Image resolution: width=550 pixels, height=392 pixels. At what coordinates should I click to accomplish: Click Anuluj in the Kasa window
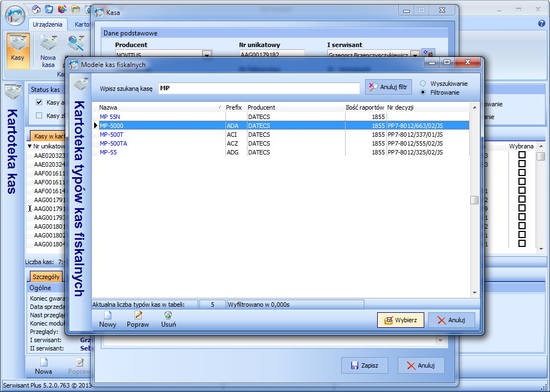[421, 365]
